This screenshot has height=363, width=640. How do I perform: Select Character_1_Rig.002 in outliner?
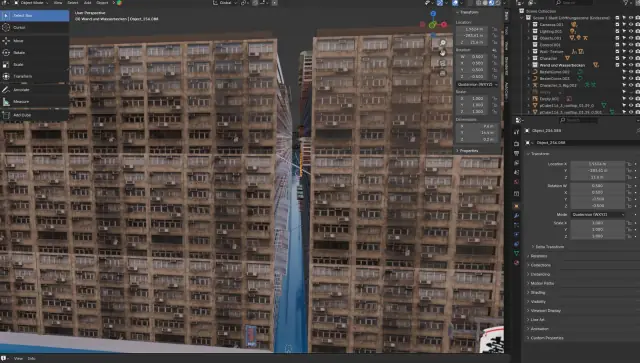[x=558, y=85]
